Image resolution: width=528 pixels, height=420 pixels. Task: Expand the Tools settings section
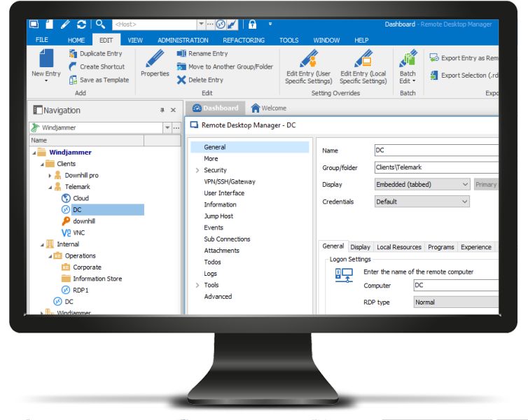coord(197,285)
